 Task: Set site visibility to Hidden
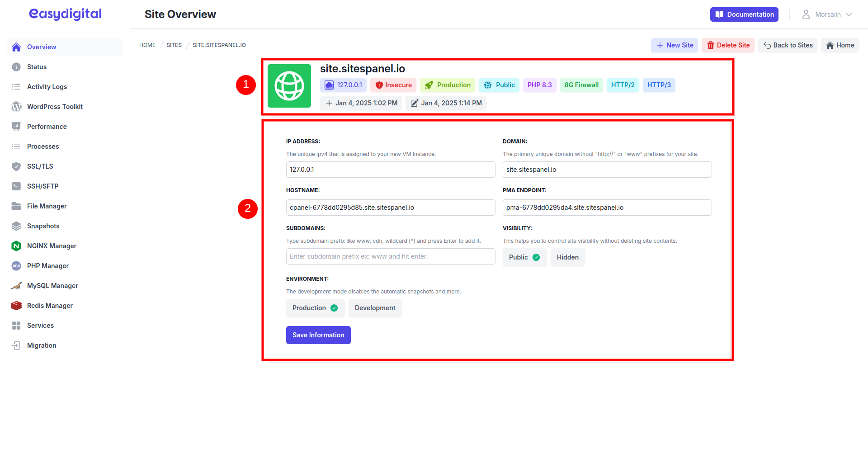click(567, 257)
